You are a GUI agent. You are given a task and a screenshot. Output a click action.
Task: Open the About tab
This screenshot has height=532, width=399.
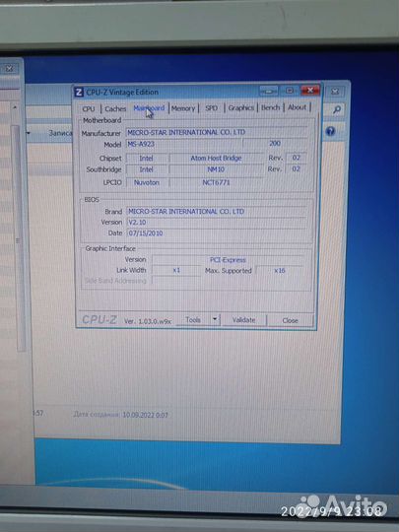pos(297,107)
